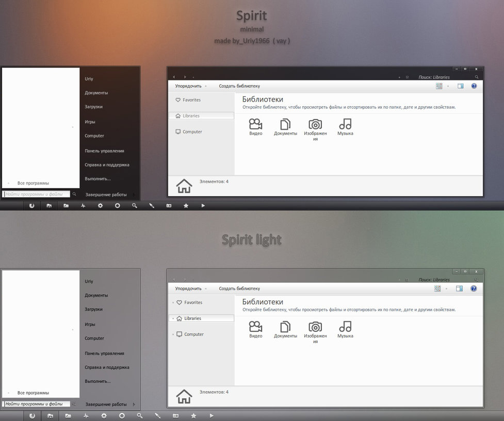This screenshot has width=504, height=421.
Task: Open Firefox from the upper dark taskbar
Action: (x=32, y=206)
